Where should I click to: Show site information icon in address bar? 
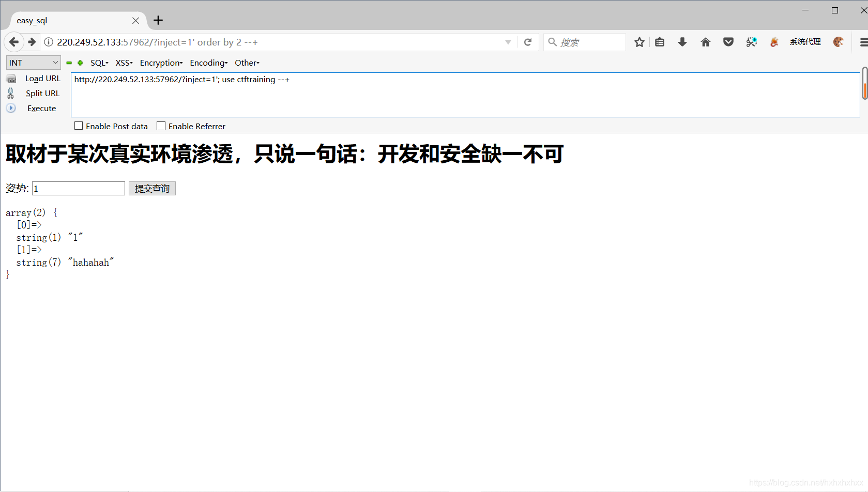click(49, 42)
